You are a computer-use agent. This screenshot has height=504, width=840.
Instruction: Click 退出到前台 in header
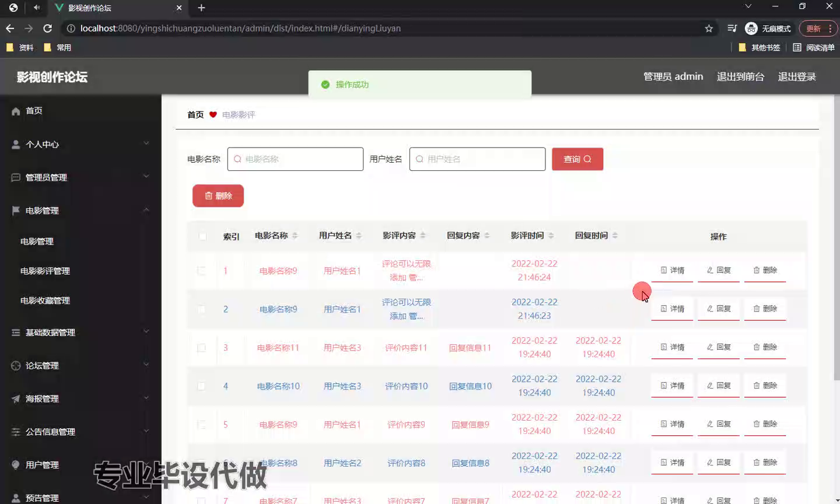pyautogui.click(x=740, y=76)
